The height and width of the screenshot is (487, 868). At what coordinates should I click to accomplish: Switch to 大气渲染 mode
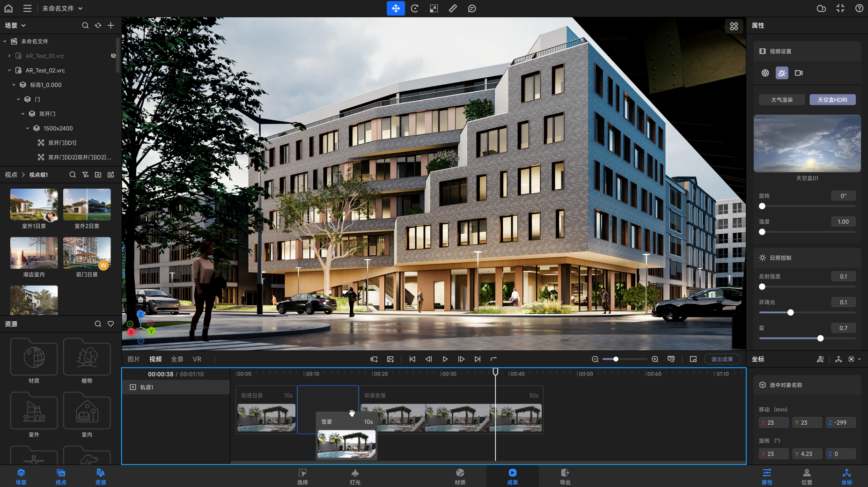pyautogui.click(x=782, y=100)
